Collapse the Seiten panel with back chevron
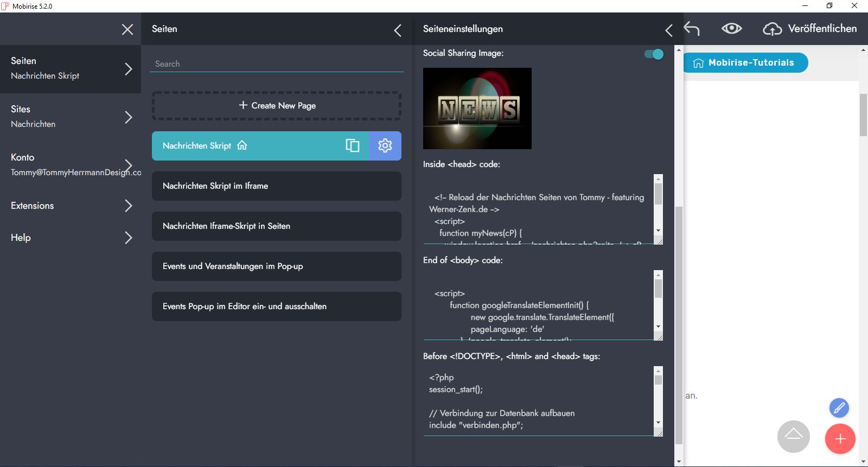868x467 pixels. pyautogui.click(x=398, y=30)
